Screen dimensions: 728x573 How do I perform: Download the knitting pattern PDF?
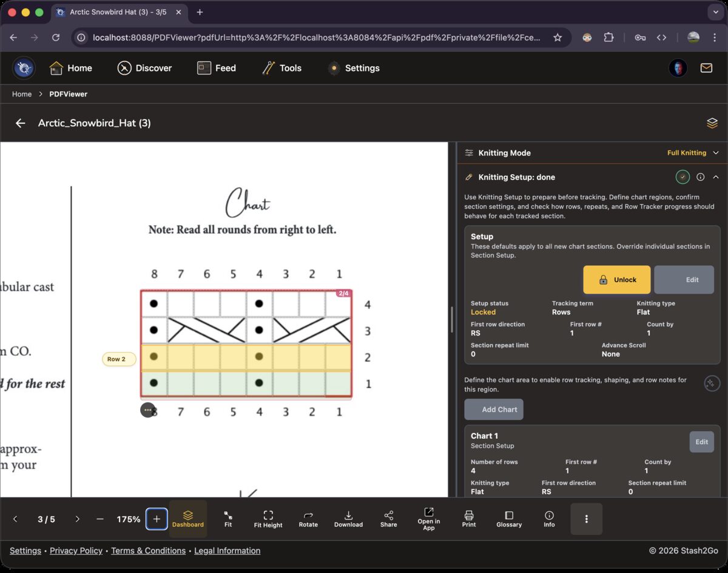[x=348, y=519]
